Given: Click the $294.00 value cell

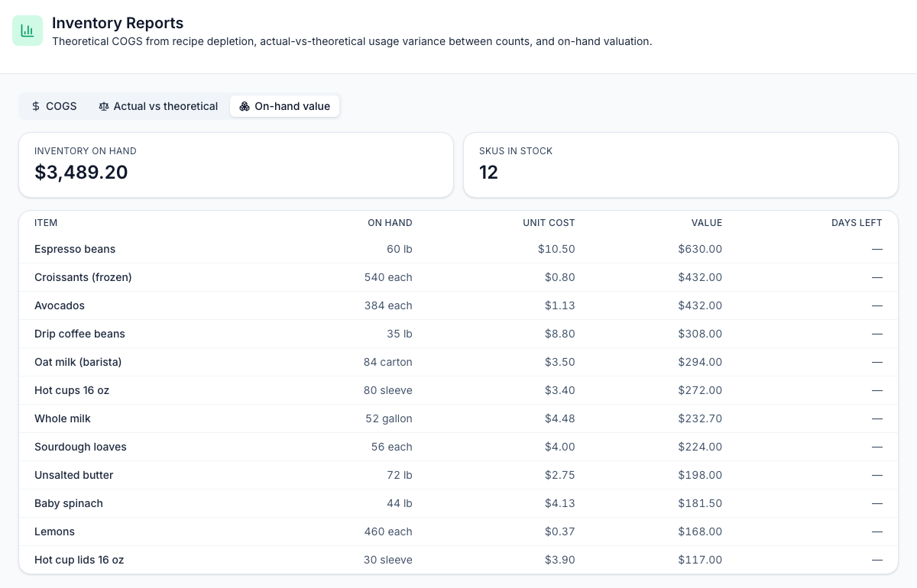Looking at the screenshot, I should (700, 362).
